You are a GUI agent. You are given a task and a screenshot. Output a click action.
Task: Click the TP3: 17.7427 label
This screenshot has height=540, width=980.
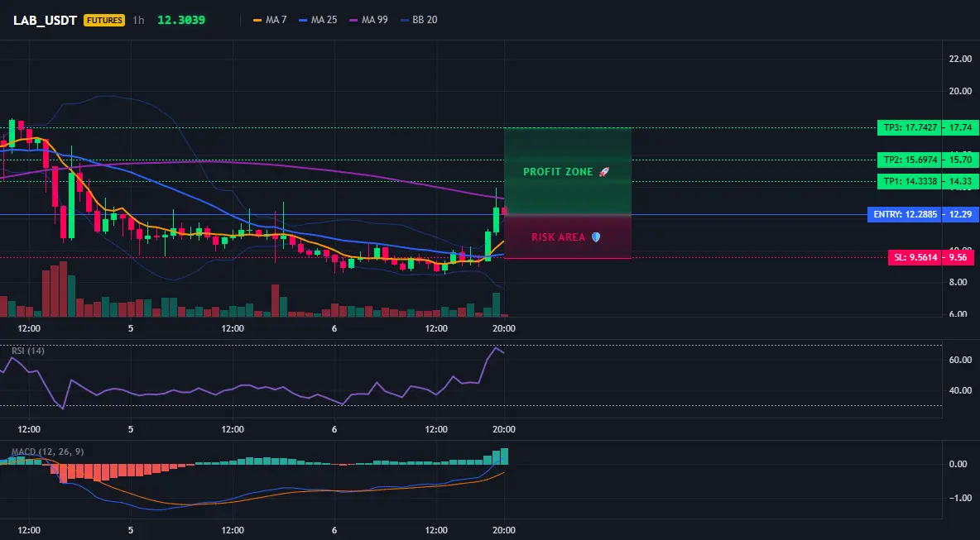pos(910,127)
